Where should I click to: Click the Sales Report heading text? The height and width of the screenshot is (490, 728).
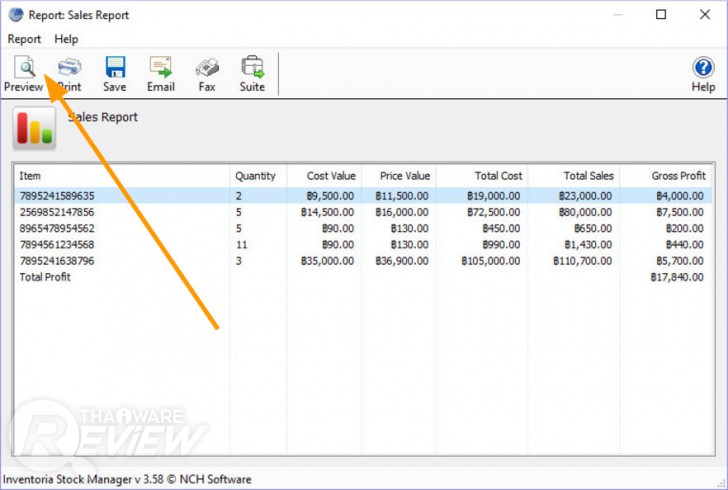[103, 117]
